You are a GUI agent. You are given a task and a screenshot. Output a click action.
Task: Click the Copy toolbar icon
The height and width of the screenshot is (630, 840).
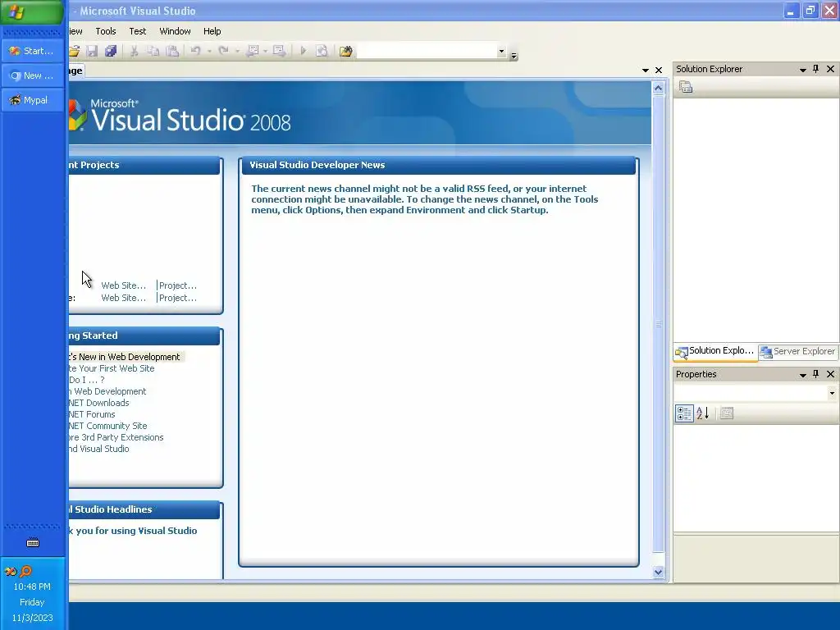click(x=153, y=51)
